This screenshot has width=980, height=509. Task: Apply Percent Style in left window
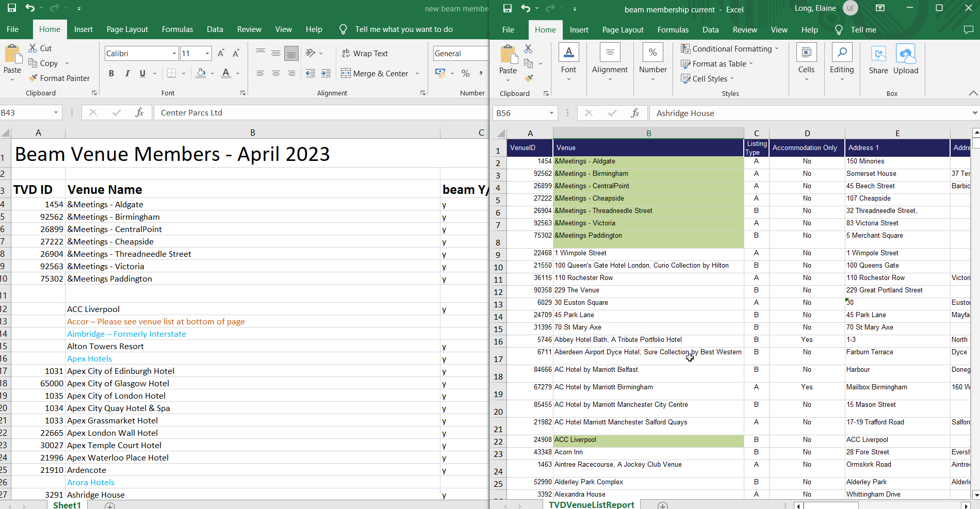[465, 73]
